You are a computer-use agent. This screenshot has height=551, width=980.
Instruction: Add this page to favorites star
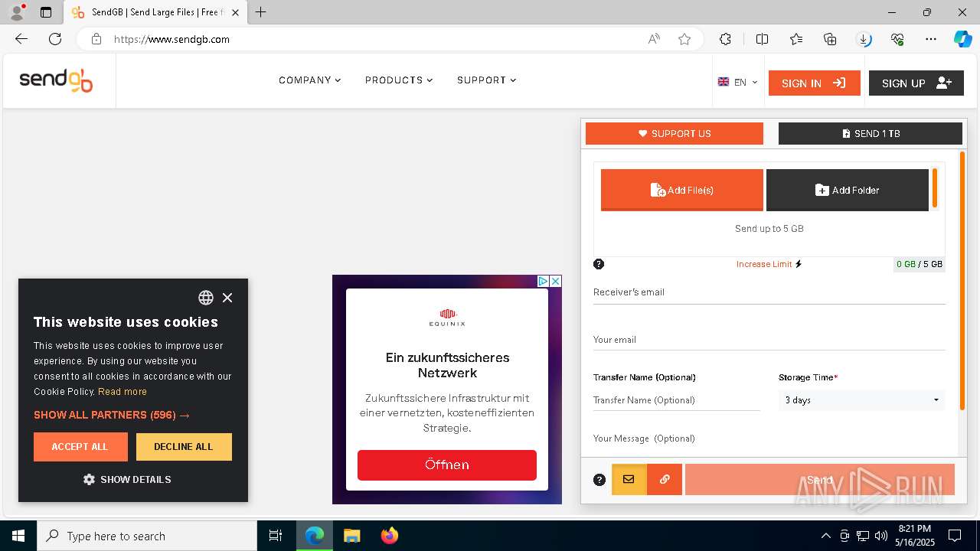pyautogui.click(x=684, y=39)
